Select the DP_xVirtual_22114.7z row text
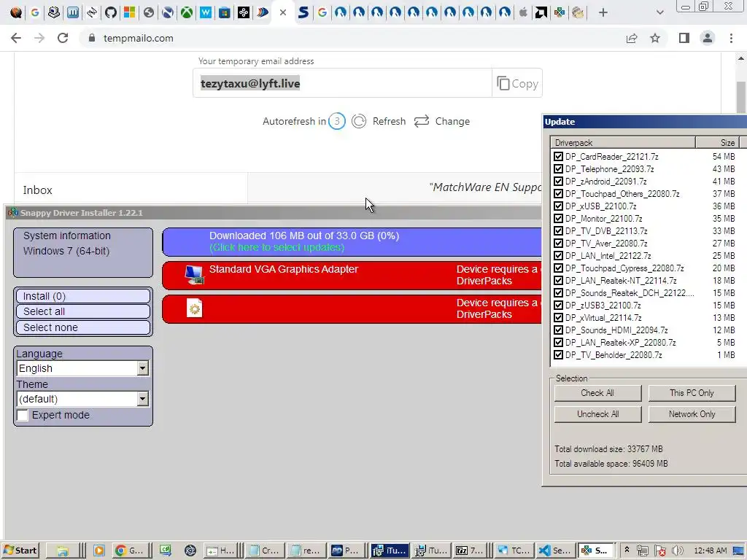Viewport: 747px width, 560px height. pyautogui.click(x=603, y=318)
